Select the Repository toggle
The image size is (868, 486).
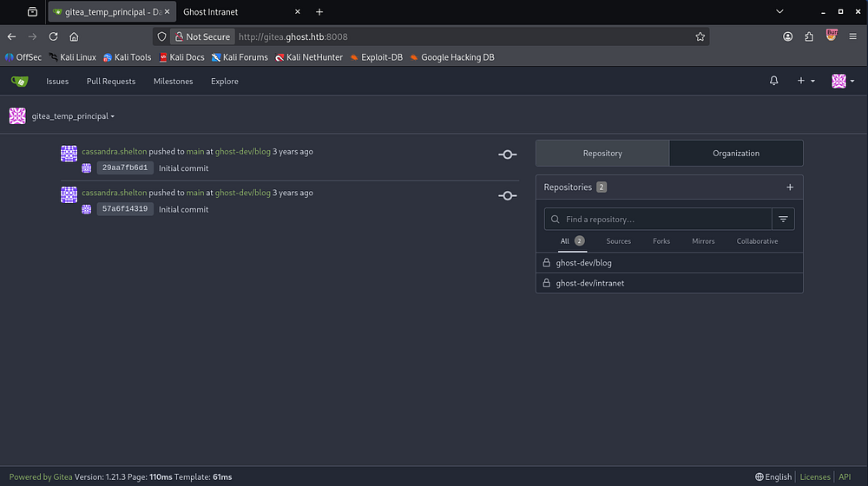602,154
